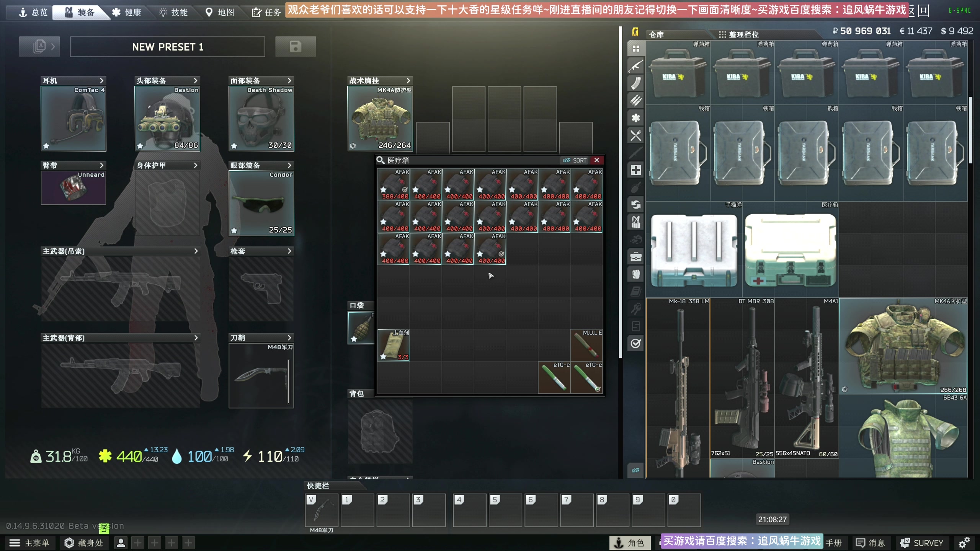Viewport: 980px width, 551px height.
Task: Filter stash by magazines icon
Action: point(636,83)
